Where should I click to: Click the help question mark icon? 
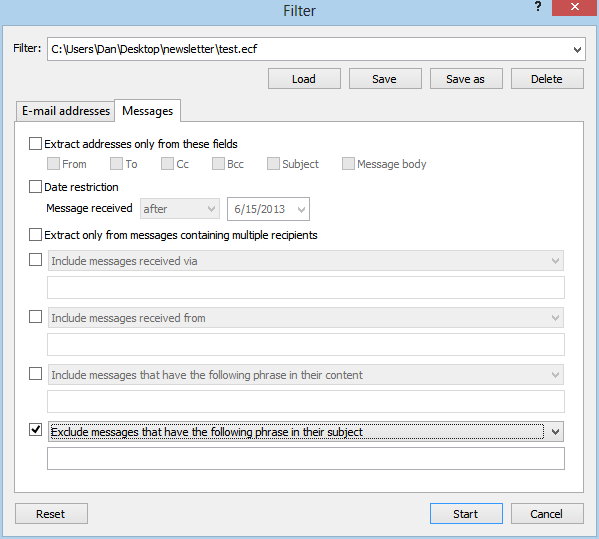click(x=538, y=6)
